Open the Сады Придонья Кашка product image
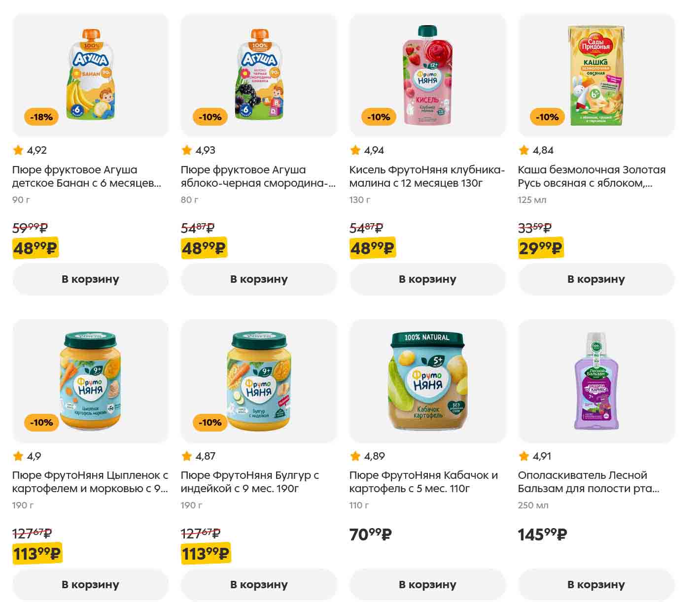 tap(596, 75)
